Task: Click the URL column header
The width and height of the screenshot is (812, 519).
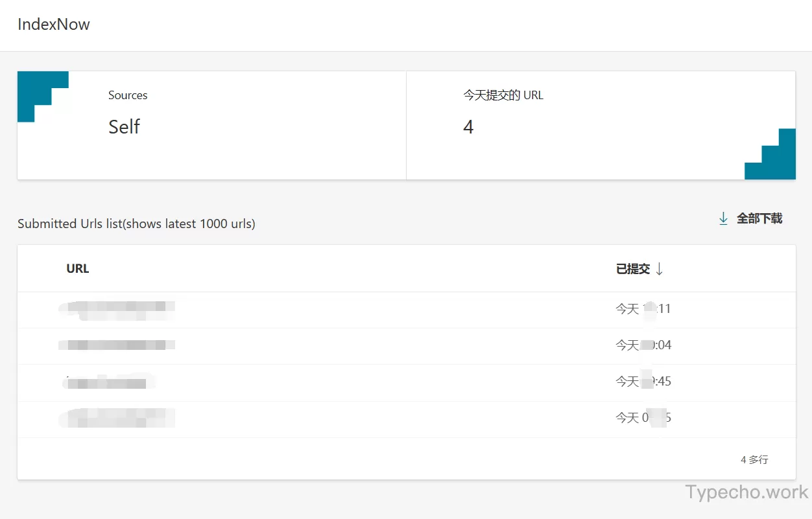Action: point(78,269)
